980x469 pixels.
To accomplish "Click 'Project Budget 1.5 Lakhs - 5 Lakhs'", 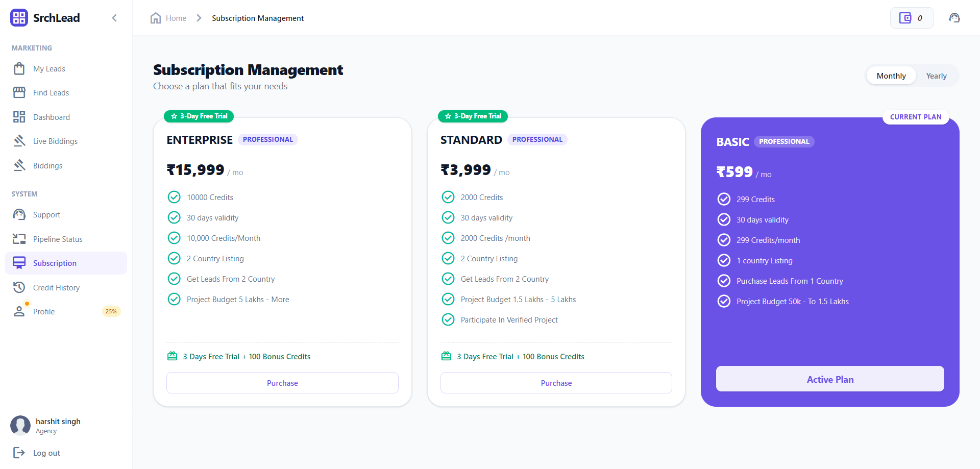I will tap(518, 300).
